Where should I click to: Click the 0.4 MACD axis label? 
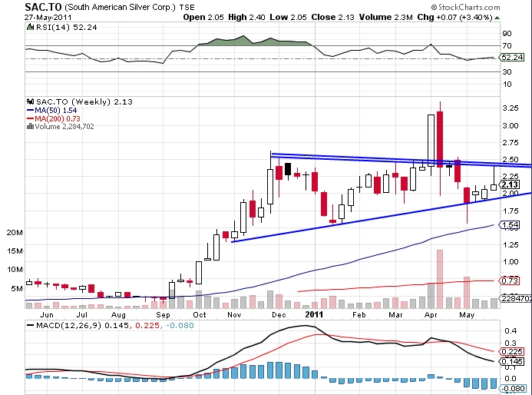[x=511, y=330]
